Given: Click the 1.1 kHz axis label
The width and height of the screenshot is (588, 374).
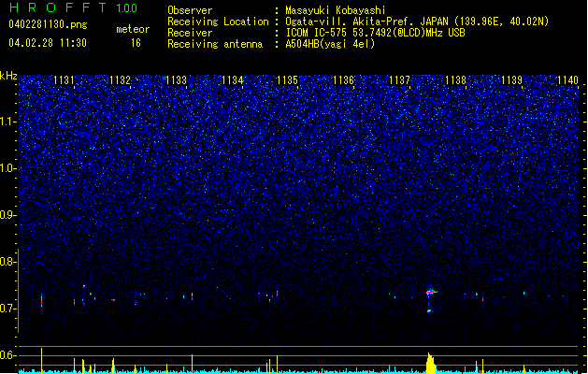Looking at the screenshot, I should (x=8, y=122).
